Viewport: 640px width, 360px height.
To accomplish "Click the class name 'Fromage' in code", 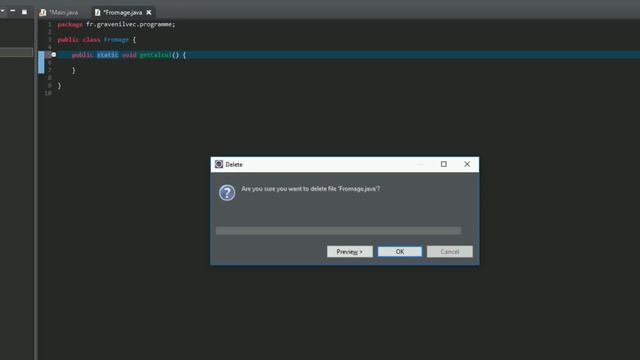I will coord(116,40).
